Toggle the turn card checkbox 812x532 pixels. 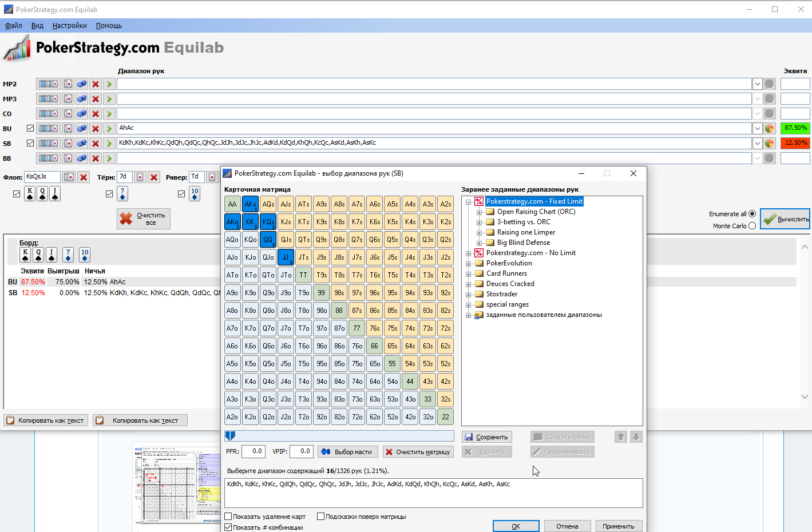109,194
